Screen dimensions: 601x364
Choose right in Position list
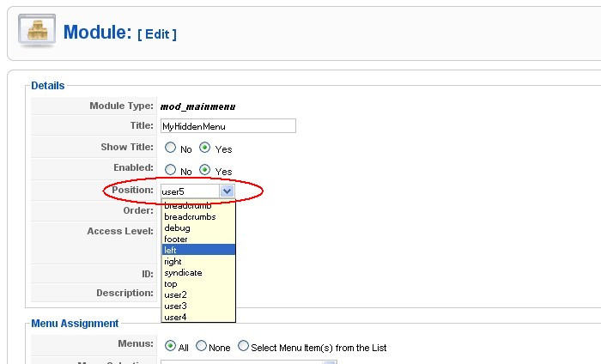(198, 261)
